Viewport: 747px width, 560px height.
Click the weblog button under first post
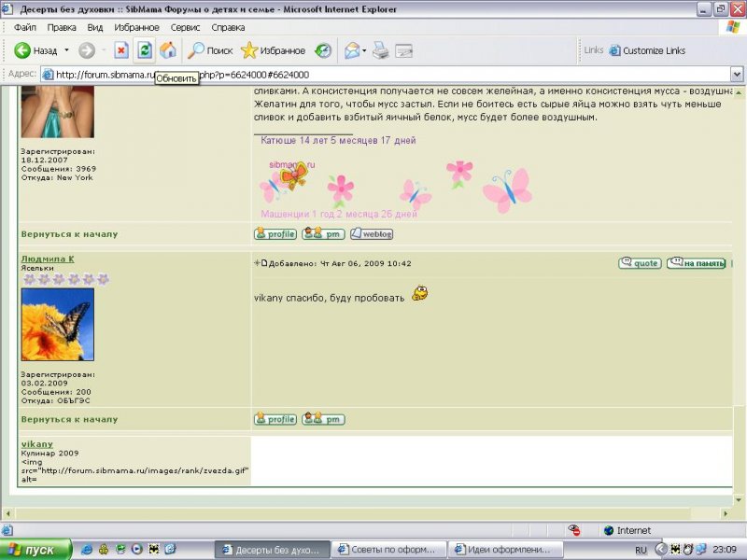(371, 234)
